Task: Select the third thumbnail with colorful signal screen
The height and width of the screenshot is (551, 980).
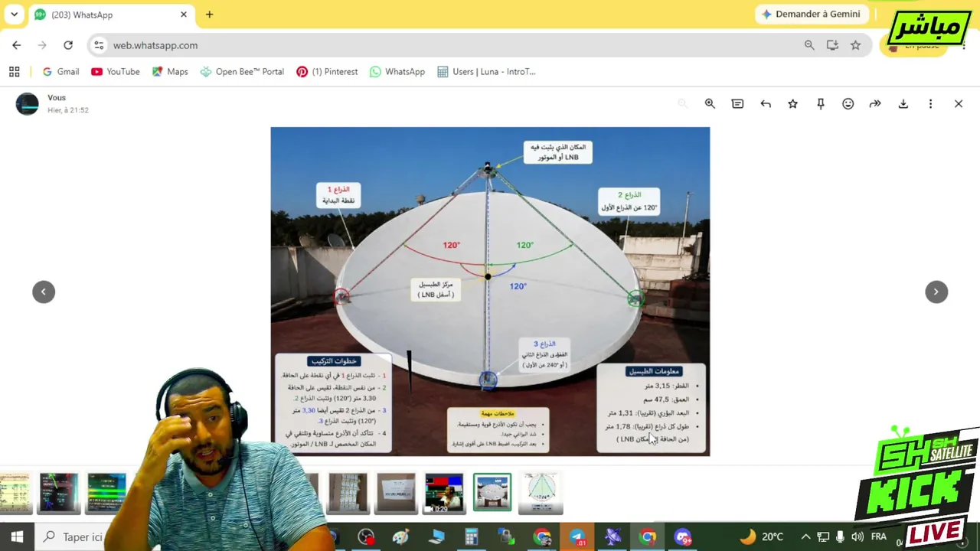Action: tap(106, 493)
